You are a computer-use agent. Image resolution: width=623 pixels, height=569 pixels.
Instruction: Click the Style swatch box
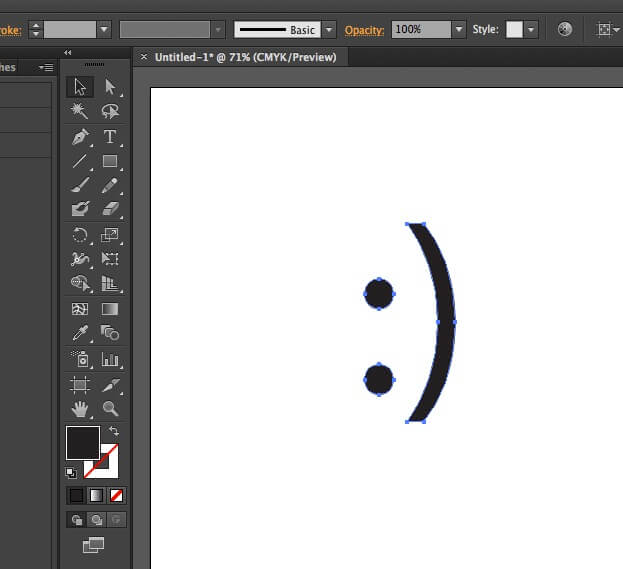(x=514, y=29)
